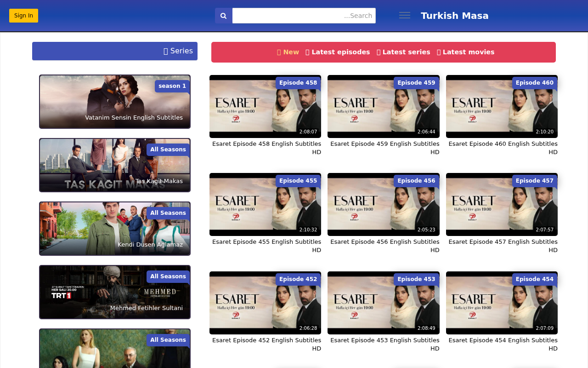Click title link Esaret Episode 455 English Subtitles
The width and height of the screenshot is (588, 368).
click(x=266, y=246)
